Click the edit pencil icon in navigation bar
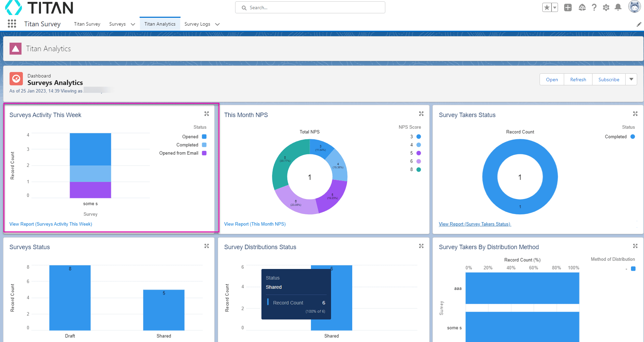This screenshot has width=644, height=342. pos(639,24)
